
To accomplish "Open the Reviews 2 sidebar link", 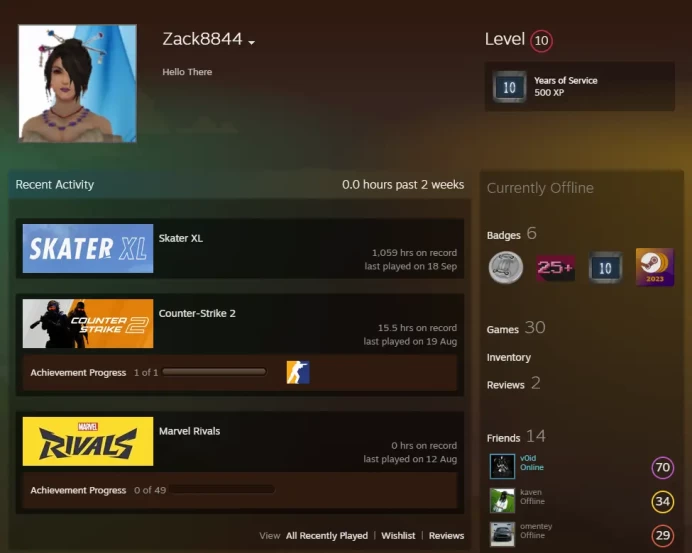I will 513,384.
